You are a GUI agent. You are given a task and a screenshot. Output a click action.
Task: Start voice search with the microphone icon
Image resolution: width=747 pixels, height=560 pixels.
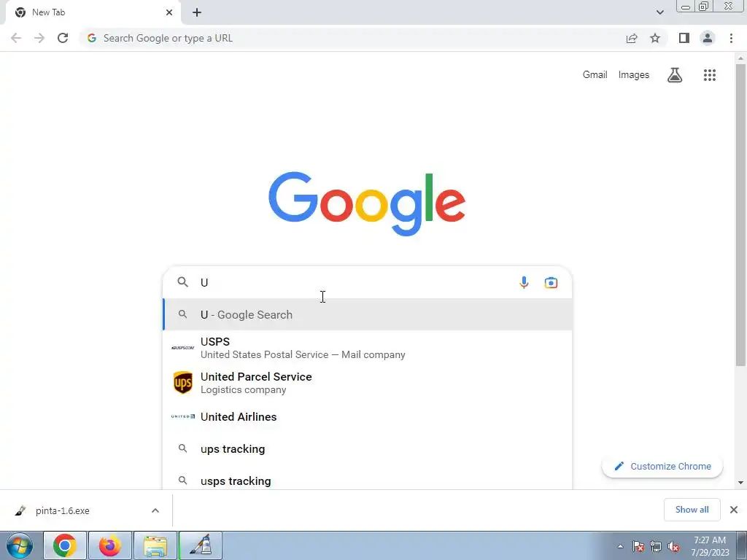[524, 282]
